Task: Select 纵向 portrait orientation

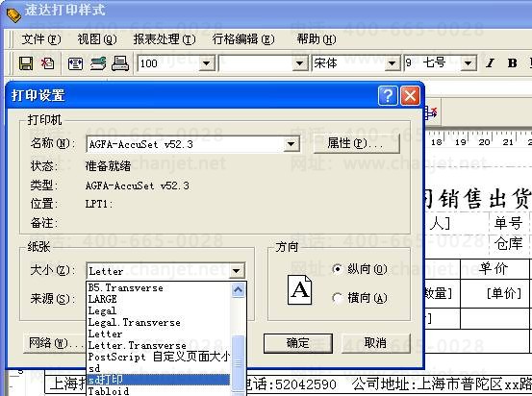Action: point(338,269)
